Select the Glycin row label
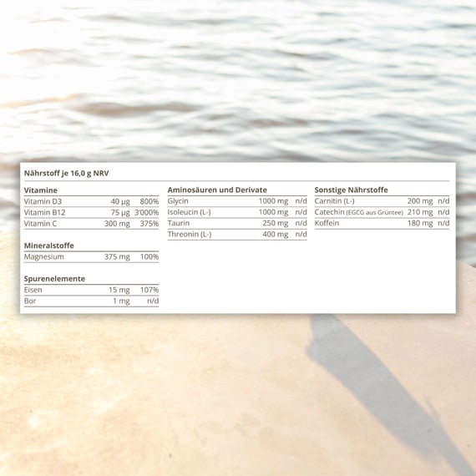This screenshot has height=476, width=476. pyautogui.click(x=178, y=201)
